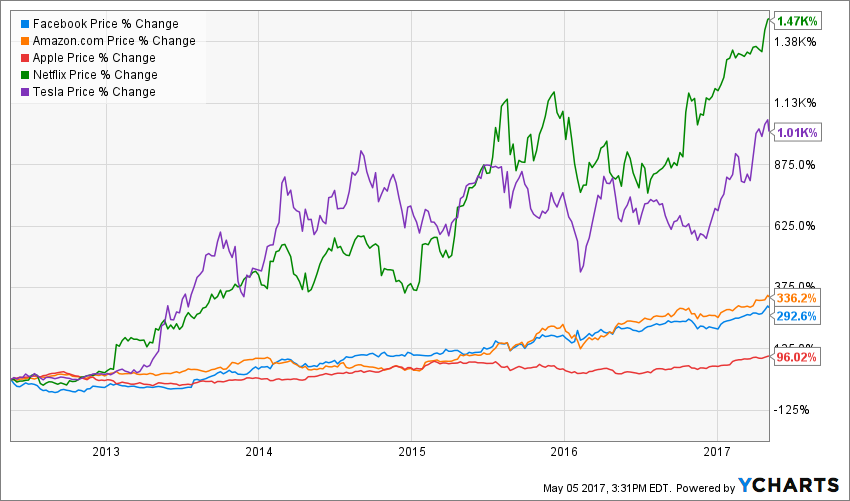
Task: Click the 875.0% y-axis label
Action: pyautogui.click(x=798, y=164)
